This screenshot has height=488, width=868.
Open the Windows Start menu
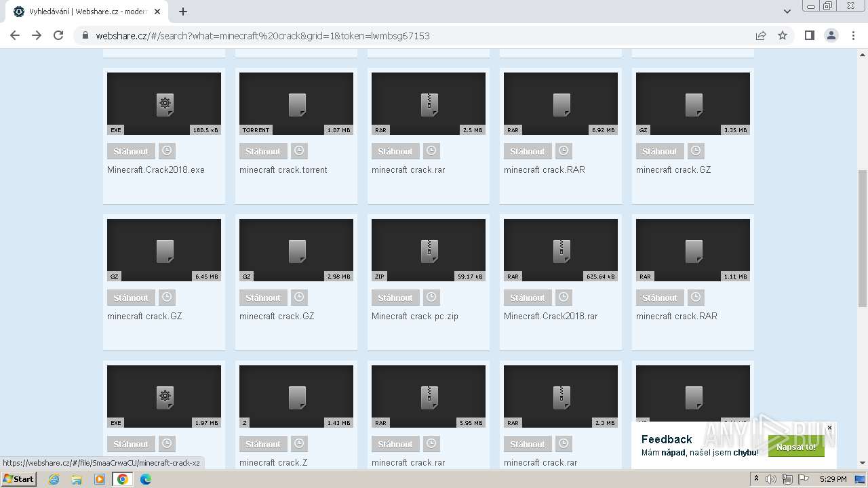pos(19,479)
